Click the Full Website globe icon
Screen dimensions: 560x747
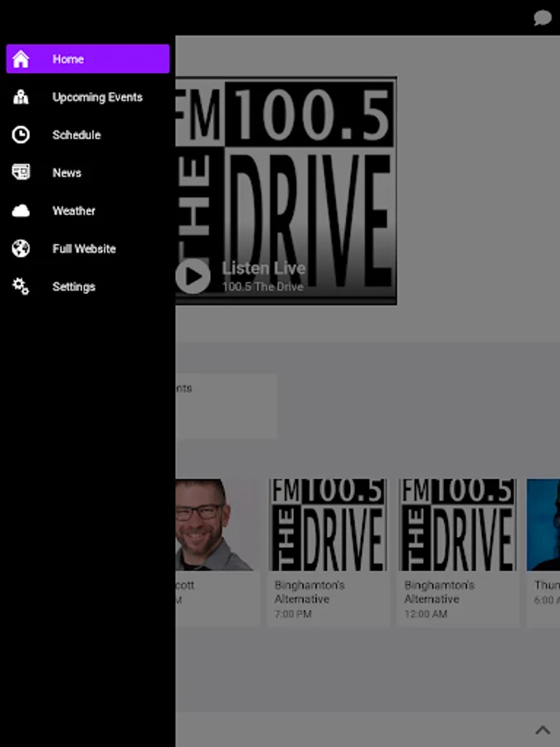[21, 248]
